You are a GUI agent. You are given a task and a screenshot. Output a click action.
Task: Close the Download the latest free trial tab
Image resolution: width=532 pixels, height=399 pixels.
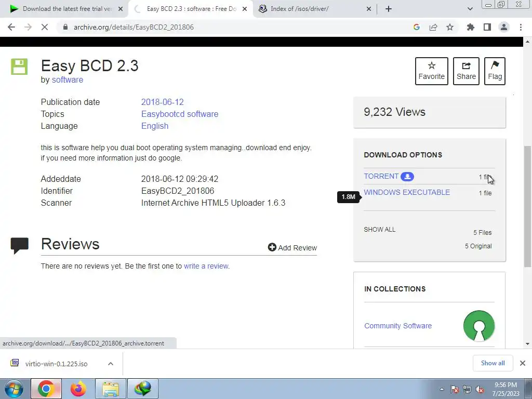pyautogui.click(x=121, y=9)
